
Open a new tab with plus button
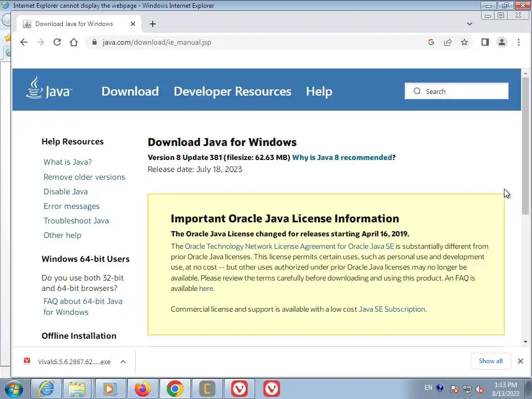[153, 24]
